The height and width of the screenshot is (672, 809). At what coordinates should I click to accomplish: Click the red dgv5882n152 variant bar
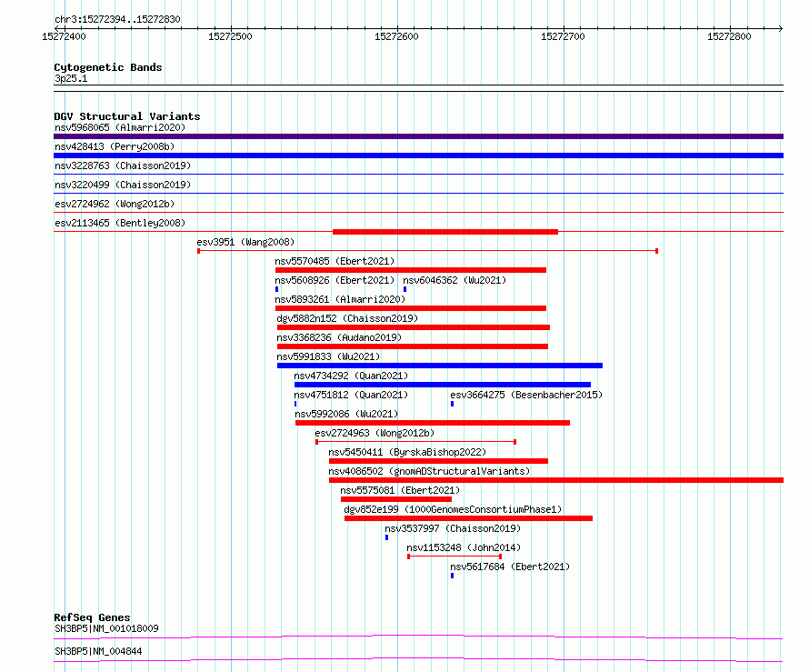coord(414,327)
